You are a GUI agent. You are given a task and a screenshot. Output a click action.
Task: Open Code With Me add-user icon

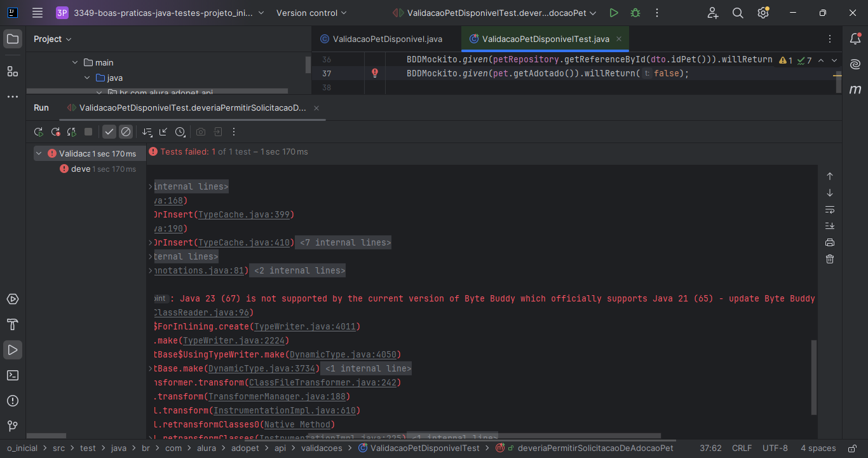pyautogui.click(x=713, y=13)
